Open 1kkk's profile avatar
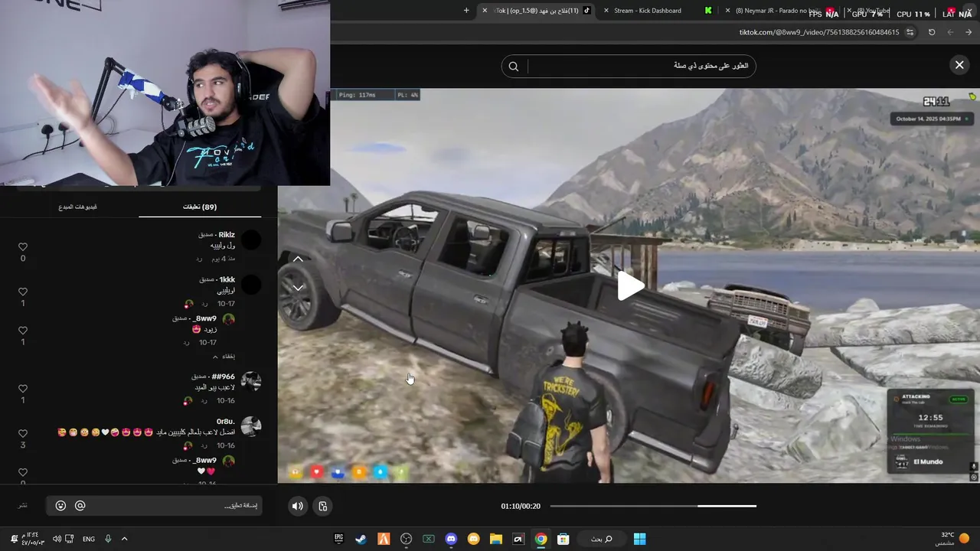980x551 pixels. click(251, 285)
